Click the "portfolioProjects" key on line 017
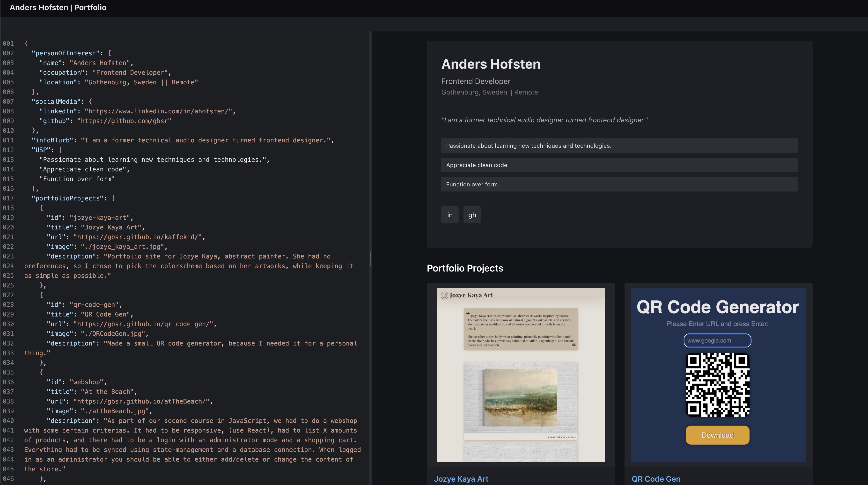The height and width of the screenshot is (485, 868). click(x=68, y=198)
